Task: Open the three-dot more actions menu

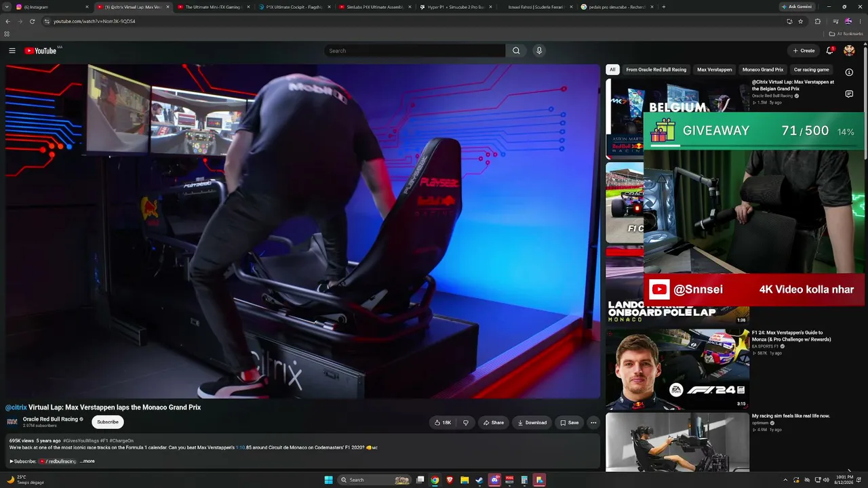Action: point(593,422)
